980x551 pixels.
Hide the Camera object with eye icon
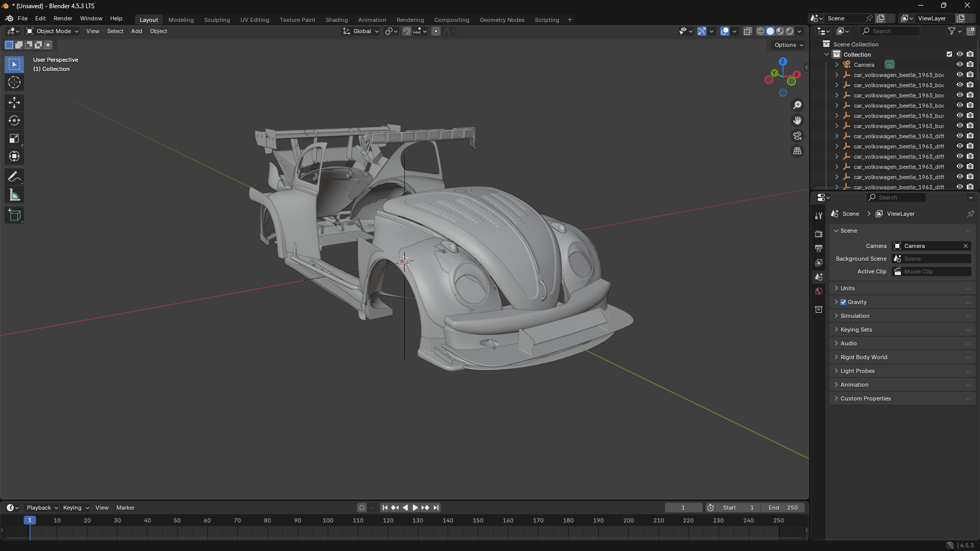tap(960, 64)
